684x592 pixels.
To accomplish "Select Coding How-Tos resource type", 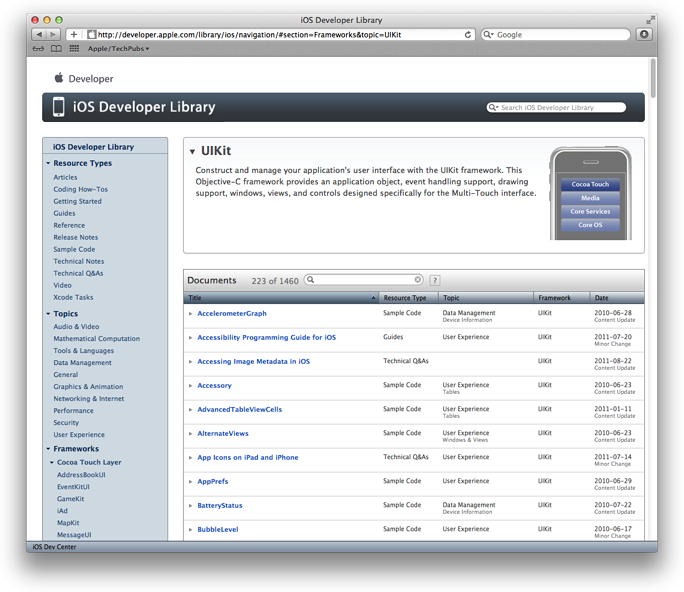I will [80, 189].
